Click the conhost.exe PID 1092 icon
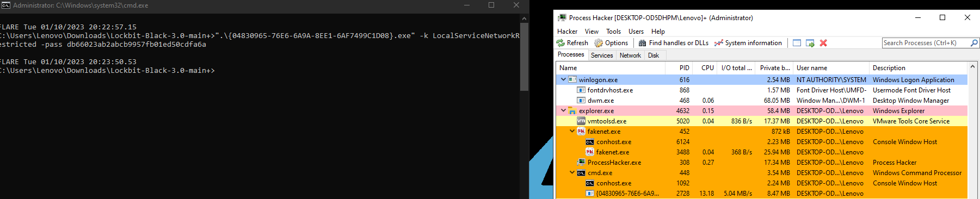The height and width of the screenshot is (199, 980). 590,183
